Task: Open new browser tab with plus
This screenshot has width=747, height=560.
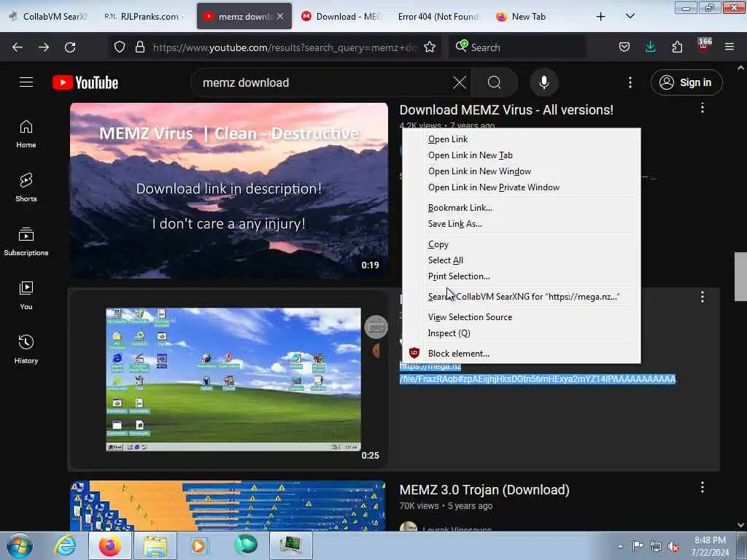Action: (x=601, y=16)
